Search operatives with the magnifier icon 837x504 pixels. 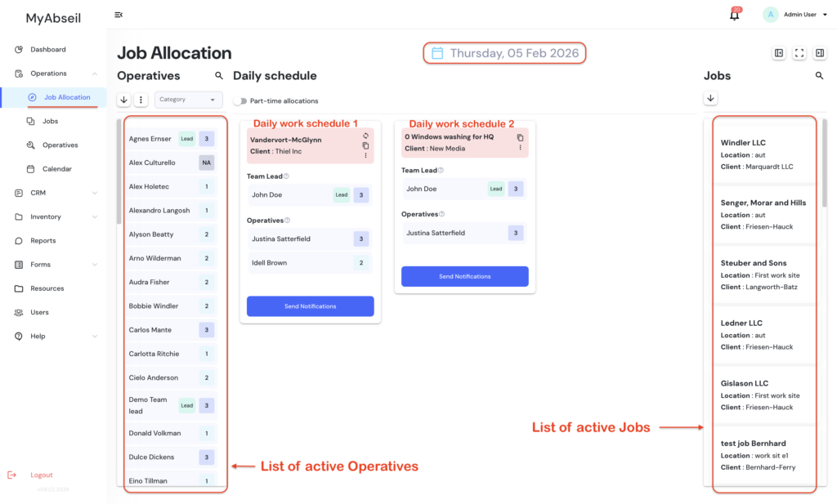[x=219, y=76]
